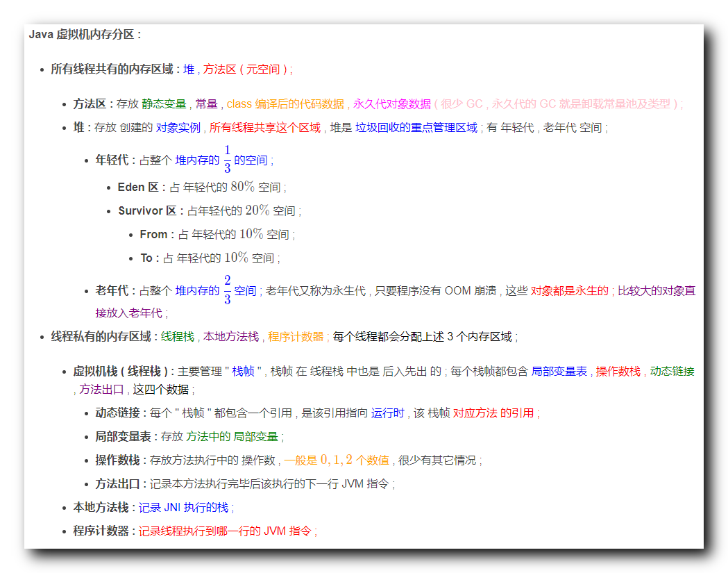Click the blue text '记录 JNI 执行的栈'

coord(183,508)
